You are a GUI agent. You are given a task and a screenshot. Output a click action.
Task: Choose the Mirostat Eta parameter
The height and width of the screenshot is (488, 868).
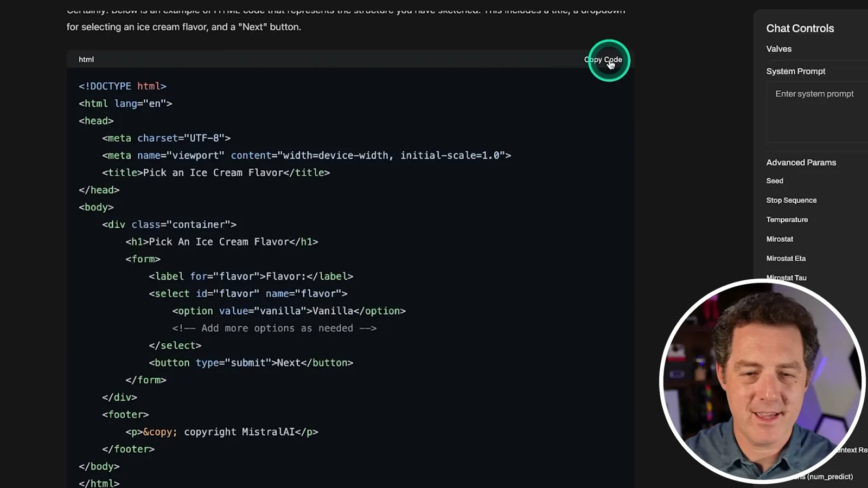click(786, 259)
